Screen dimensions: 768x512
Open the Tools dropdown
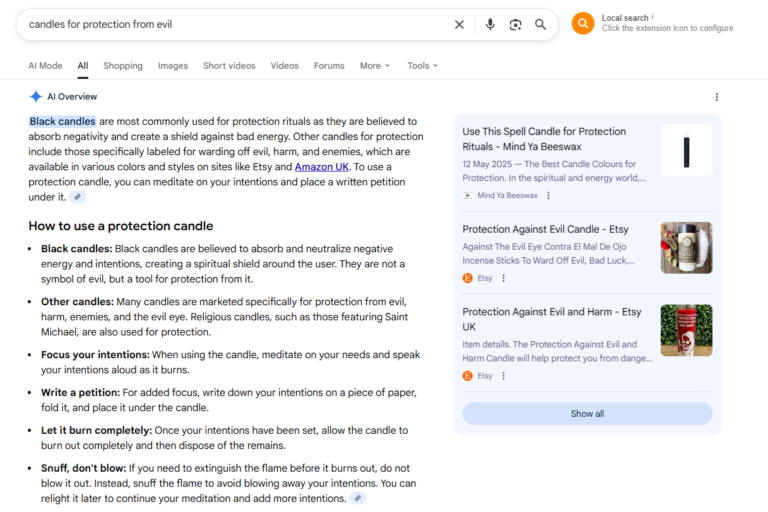point(422,66)
